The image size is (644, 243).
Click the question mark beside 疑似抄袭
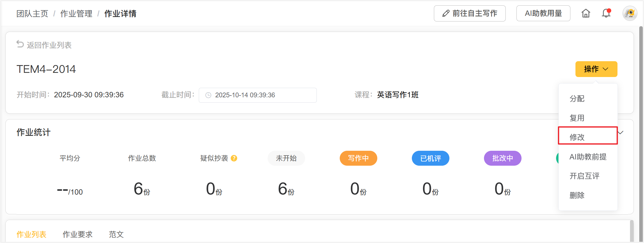[x=234, y=158]
